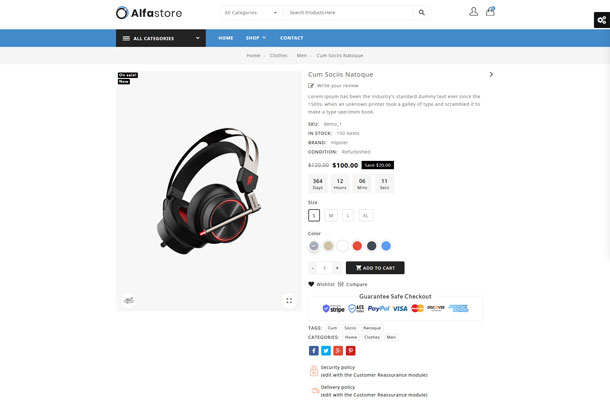Choose the red color swatch
The height and width of the screenshot is (400, 610).
[357, 246]
